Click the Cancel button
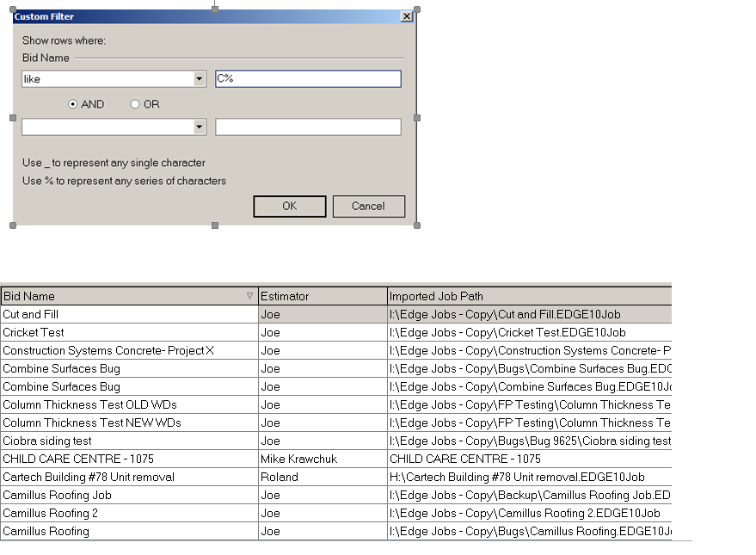The width and height of the screenshot is (756, 555). pyautogui.click(x=368, y=207)
